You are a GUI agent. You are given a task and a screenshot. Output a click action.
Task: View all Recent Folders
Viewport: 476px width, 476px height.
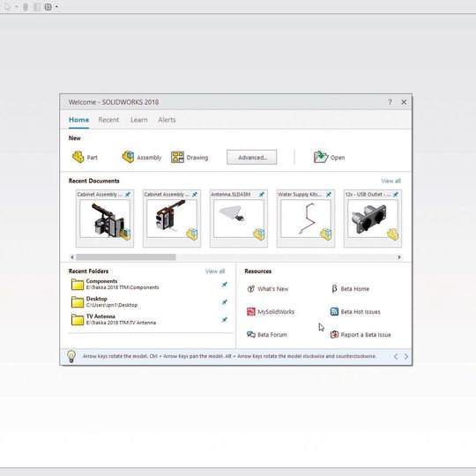click(215, 271)
